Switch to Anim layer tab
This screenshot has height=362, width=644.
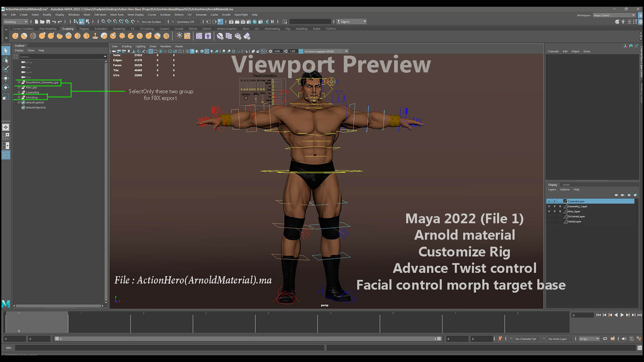click(x=566, y=185)
